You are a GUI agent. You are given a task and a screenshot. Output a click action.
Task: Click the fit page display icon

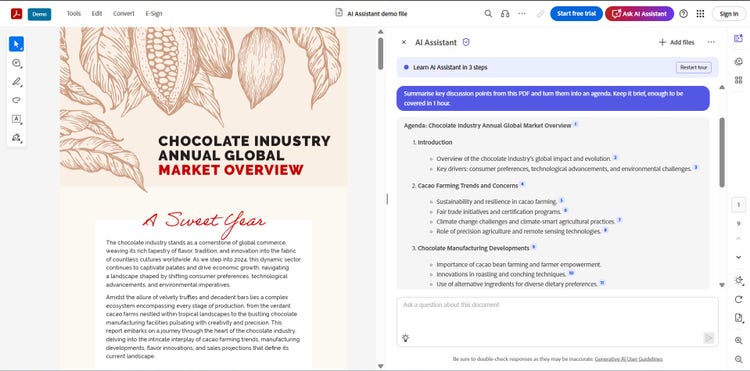(x=739, y=281)
